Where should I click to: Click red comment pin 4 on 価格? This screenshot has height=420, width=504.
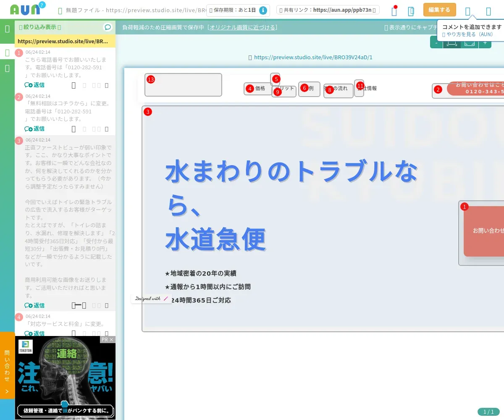[x=250, y=89]
